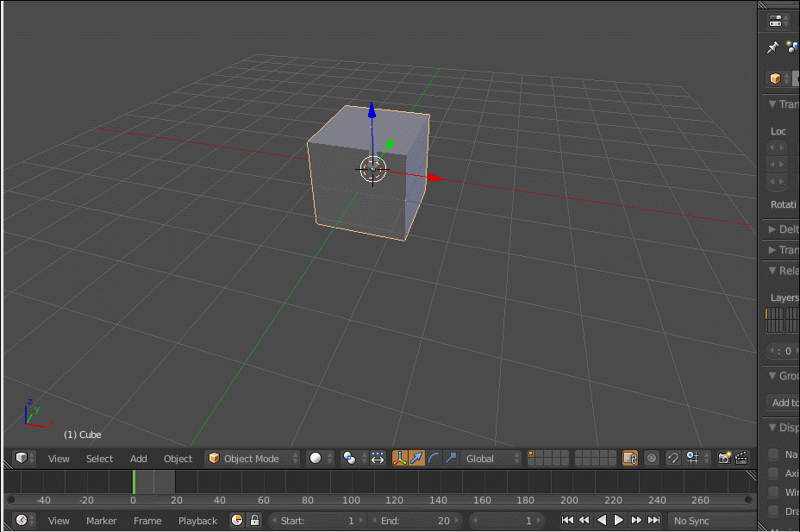Jump to the next keyframe
This screenshot has height=532, width=800.
pos(636,520)
